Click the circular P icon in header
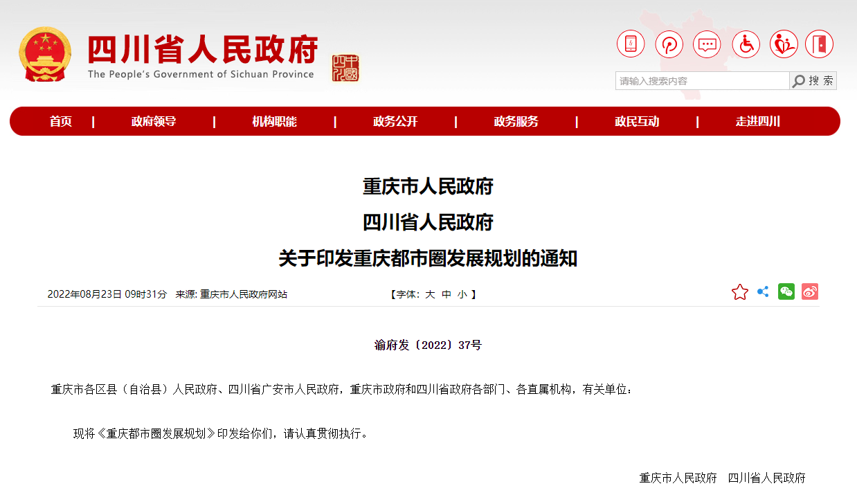Screen dimensions: 857x504 (669, 44)
